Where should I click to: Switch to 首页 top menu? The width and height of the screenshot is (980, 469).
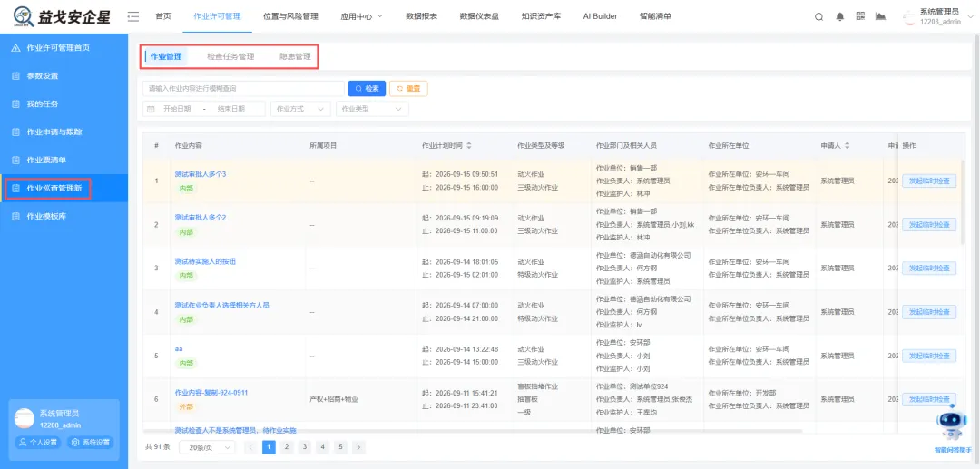(x=163, y=16)
